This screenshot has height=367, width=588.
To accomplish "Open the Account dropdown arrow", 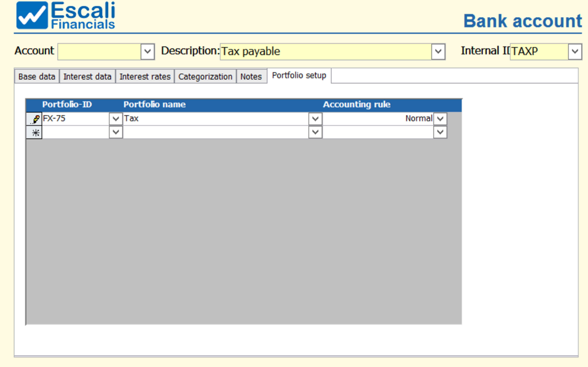I will pyautogui.click(x=147, y=52).
